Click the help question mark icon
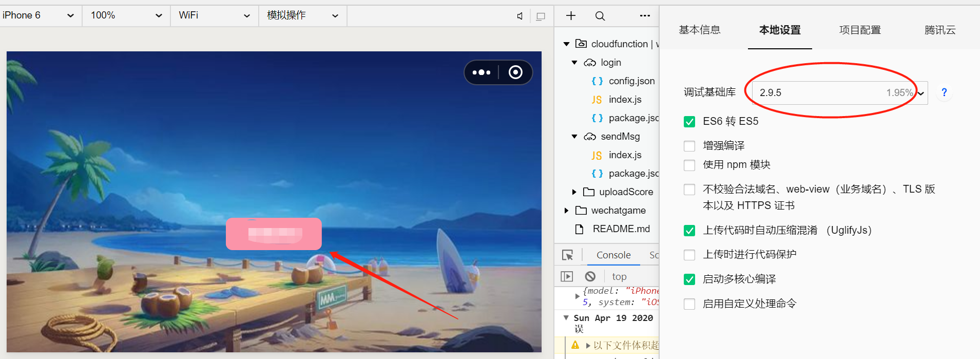 pos(944,92)
